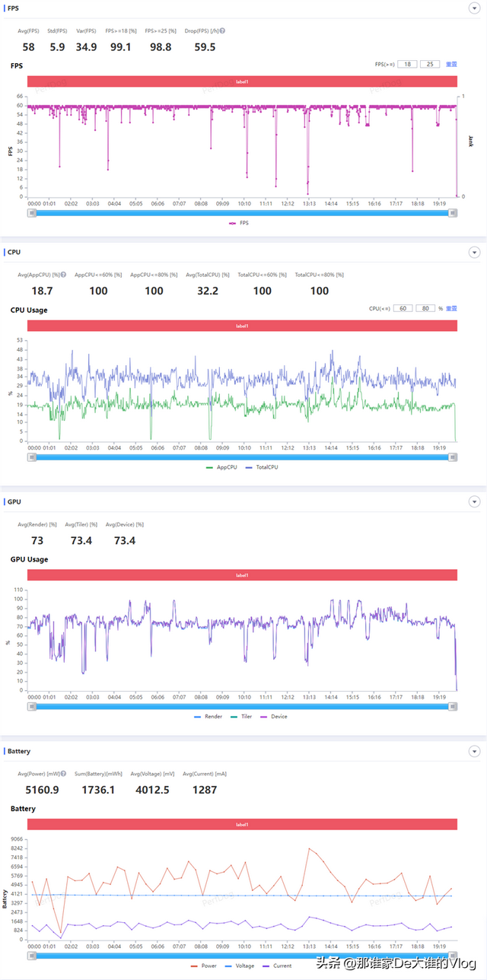Click the reset link next to CPU thresholds
487x980 pixels.
pos(451,308)
